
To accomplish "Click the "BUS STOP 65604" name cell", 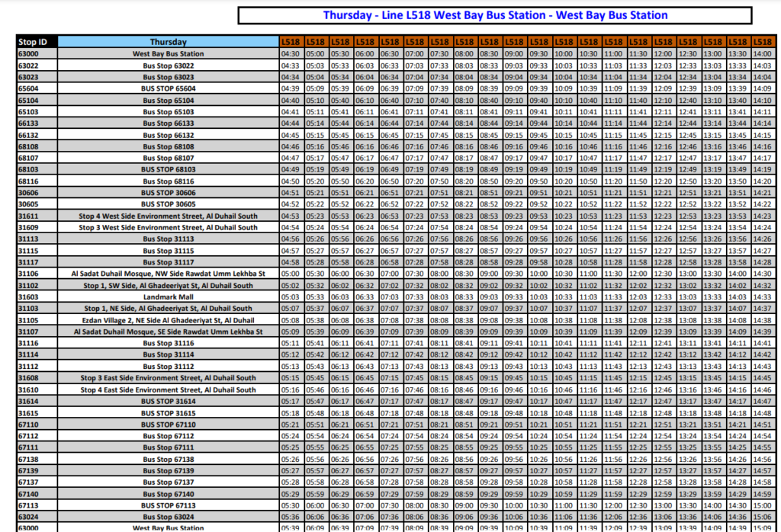I will [168, 88].
